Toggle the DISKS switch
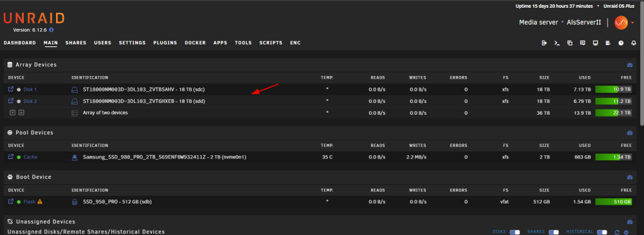 click(515, 232)
